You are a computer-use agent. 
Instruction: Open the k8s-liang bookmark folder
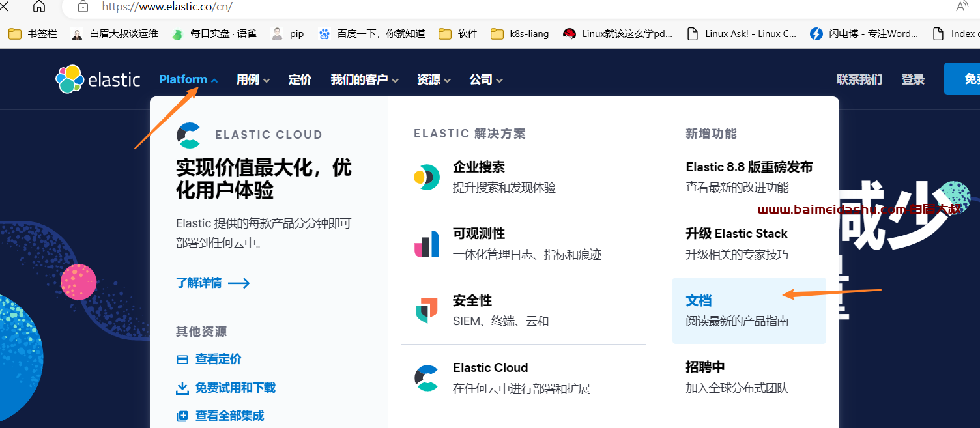[x=519, y=34]
